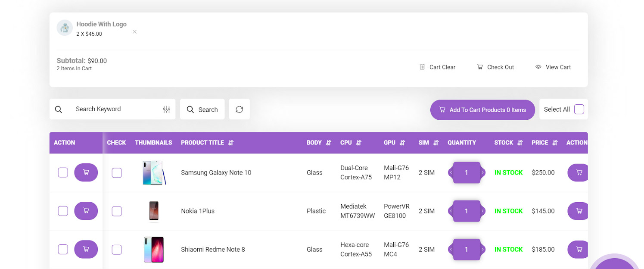Open View Cart page
Screen dimensions: 644x269
pos(553,67)
